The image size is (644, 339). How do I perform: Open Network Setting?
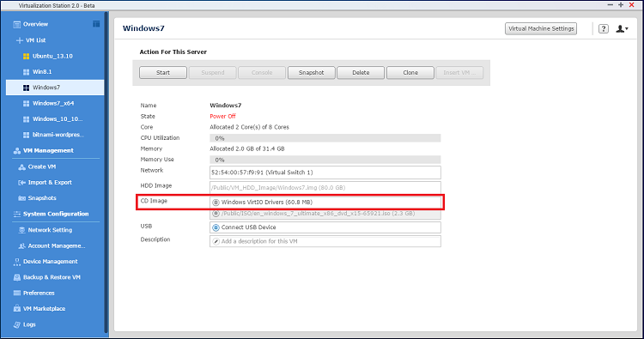(50, 230)
